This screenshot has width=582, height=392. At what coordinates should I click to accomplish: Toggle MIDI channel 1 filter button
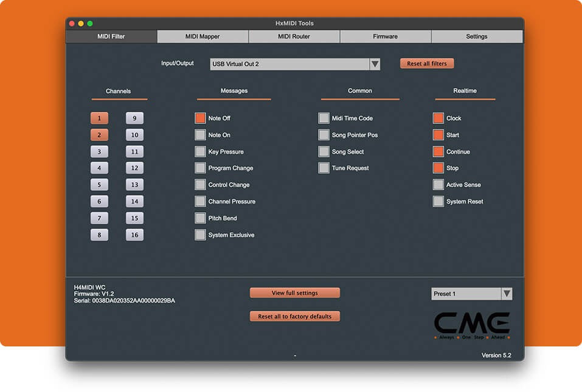click(99, 119)
